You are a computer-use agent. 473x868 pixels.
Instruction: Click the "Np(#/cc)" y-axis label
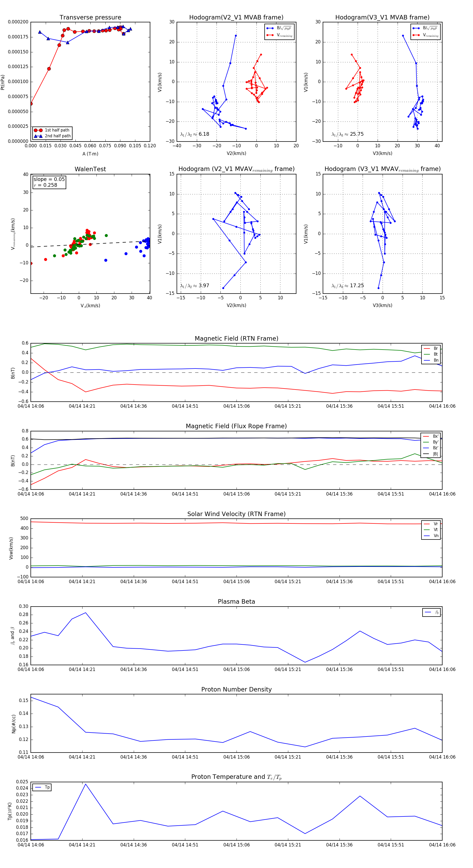(14, 724)
